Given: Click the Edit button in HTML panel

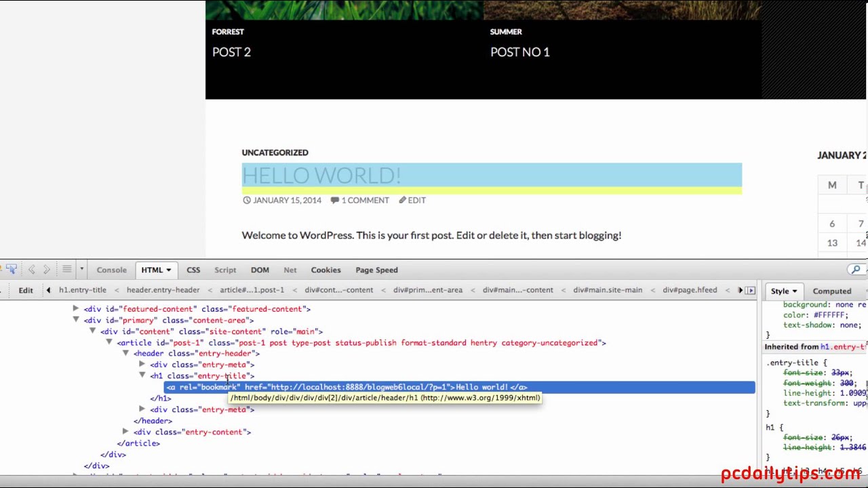Looking at the screenshot, I should [x=26, y=290].
